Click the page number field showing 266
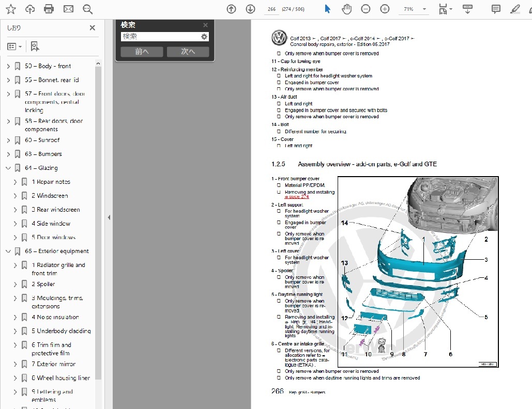The height and width of the screenshot is (409, 532). click(271, 9)
